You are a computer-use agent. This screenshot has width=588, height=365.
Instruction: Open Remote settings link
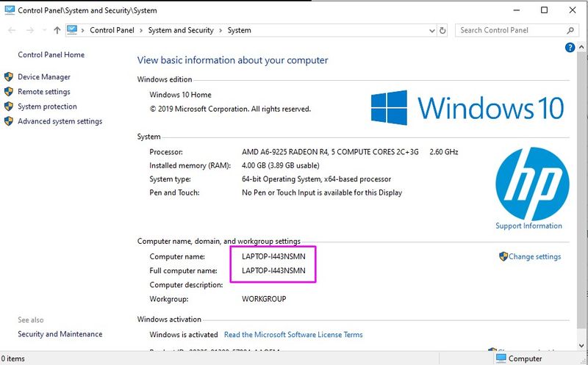click(x=44, y=92)
